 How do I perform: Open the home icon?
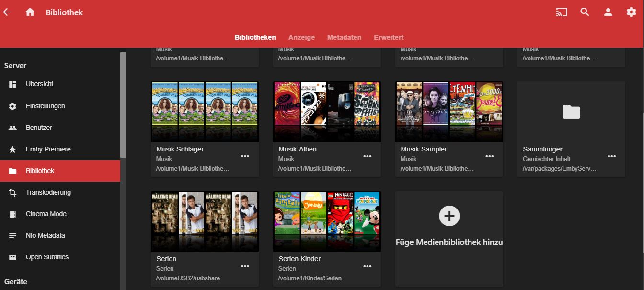30,12
